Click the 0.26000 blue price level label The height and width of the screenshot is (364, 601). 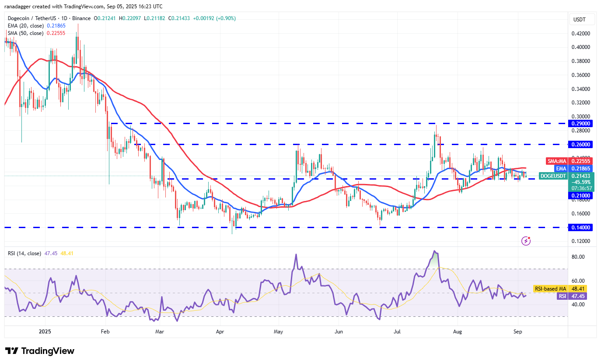coord(580,144)
